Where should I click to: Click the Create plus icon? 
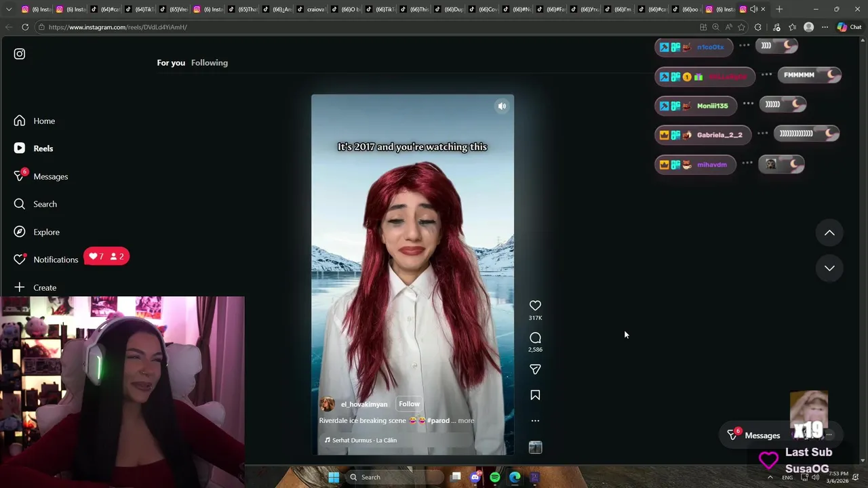20,287
